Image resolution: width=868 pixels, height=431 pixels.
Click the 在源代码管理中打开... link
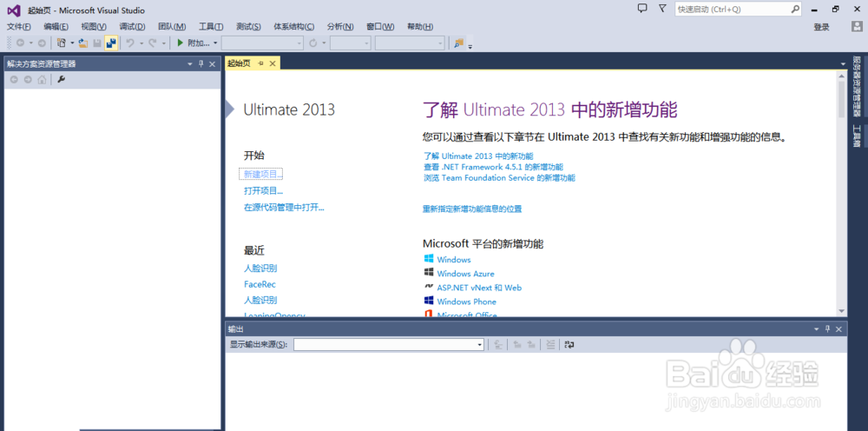coord(284,208)
